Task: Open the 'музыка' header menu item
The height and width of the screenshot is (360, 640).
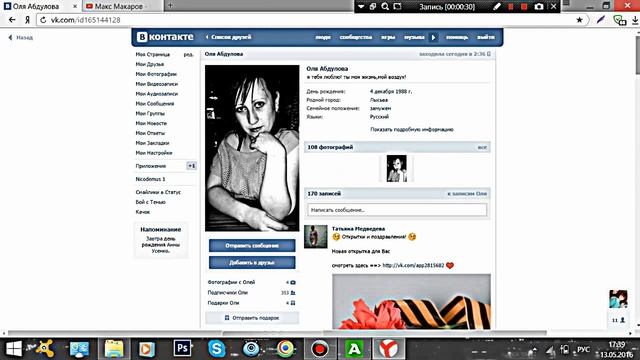Action: pos(414,37)
